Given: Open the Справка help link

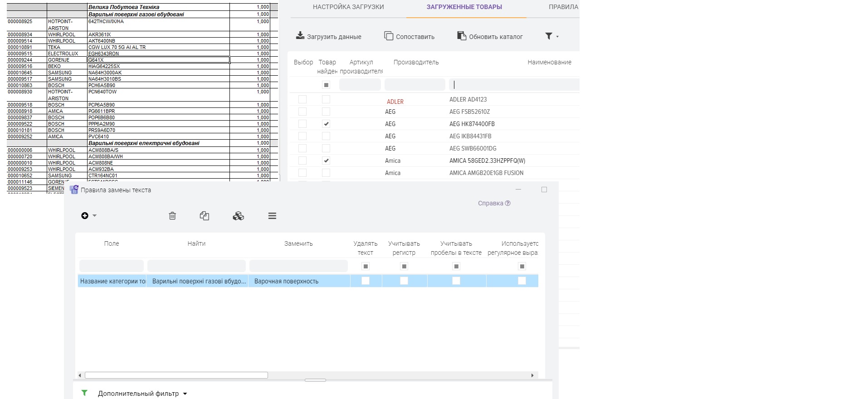Looking at the screenshot, I should tap(494, 203).
